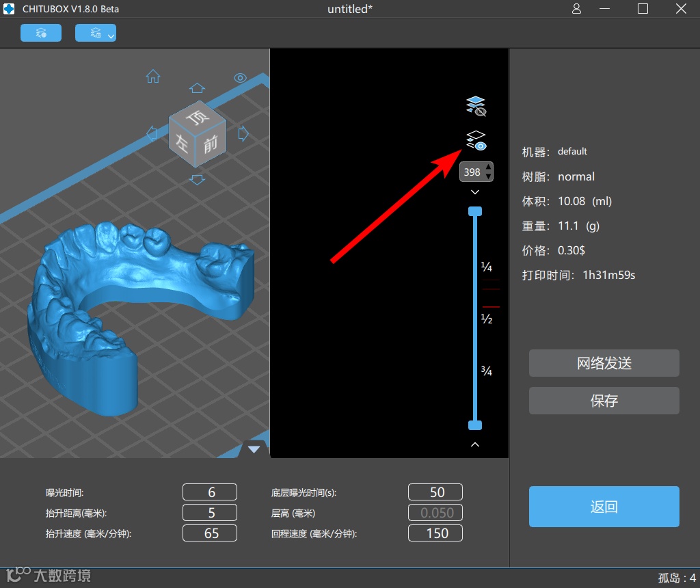The width and height of the screenshot is (700, 588).
Task: Select the 前 face of view cube
Action: tap(211, 144)
